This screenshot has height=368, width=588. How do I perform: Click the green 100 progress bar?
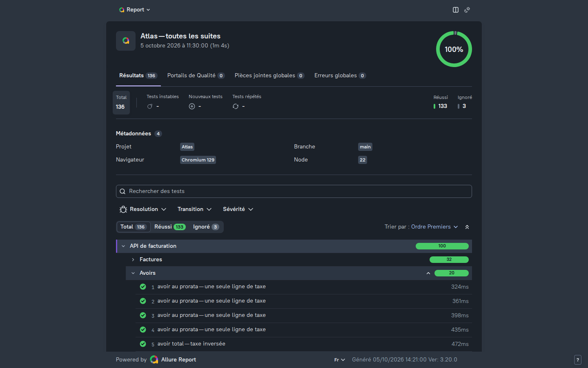[442, 246]
